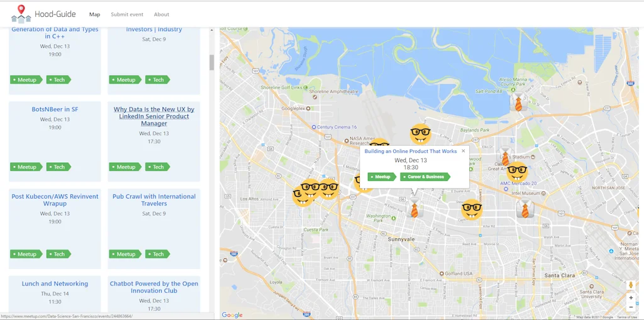Click the Shoreline Amphitheatre place marker
The image size is (644, 320).
[314, 97]
